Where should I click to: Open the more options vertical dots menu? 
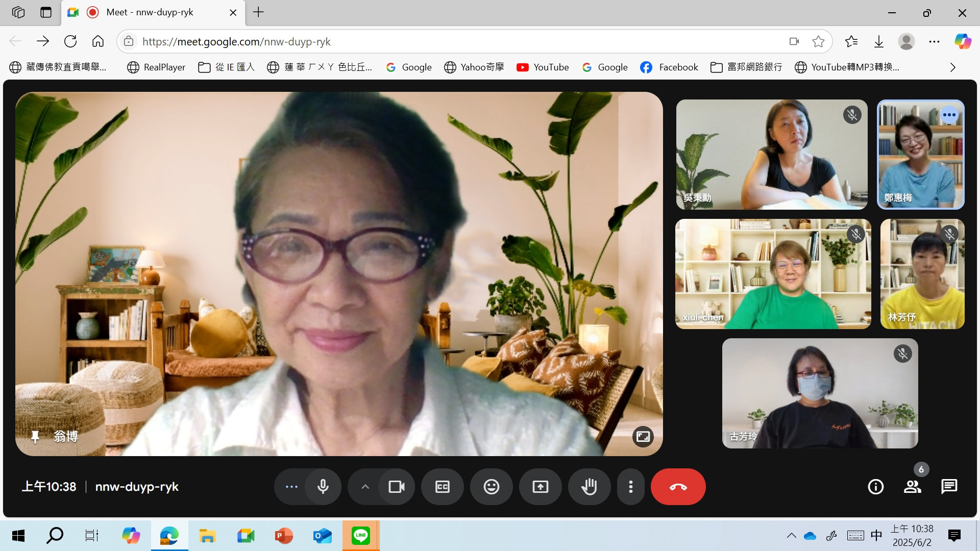(631, 487)
